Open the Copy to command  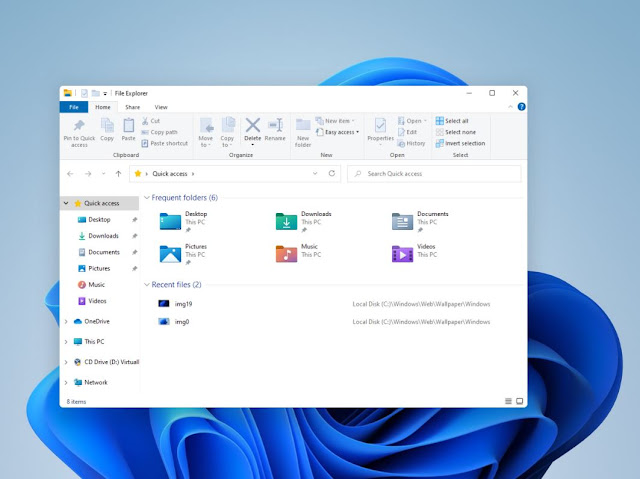(x=227, y=132)
